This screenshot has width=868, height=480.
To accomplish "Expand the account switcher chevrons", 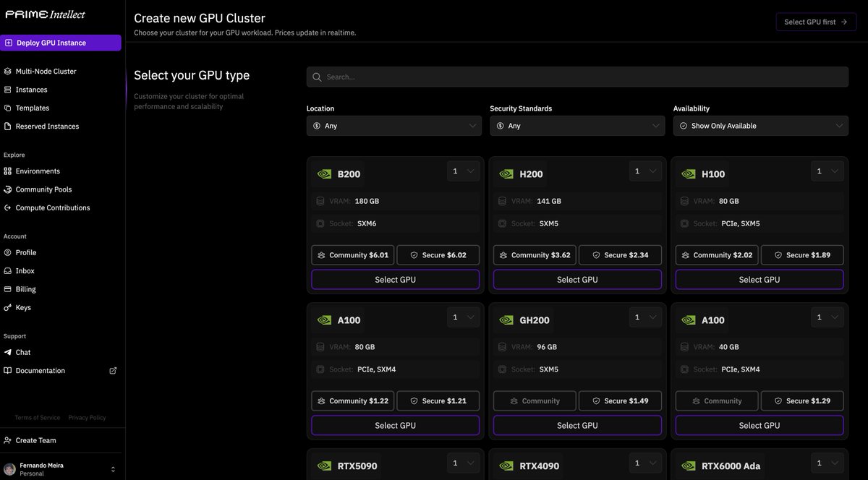I will (113, 469).
